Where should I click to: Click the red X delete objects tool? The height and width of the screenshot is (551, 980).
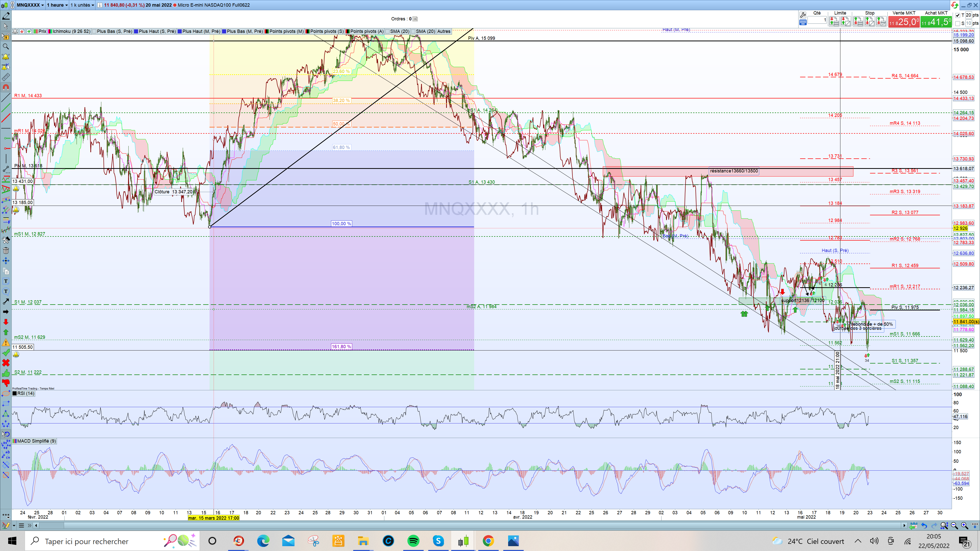pyautogui.click(x=6, y=363)
